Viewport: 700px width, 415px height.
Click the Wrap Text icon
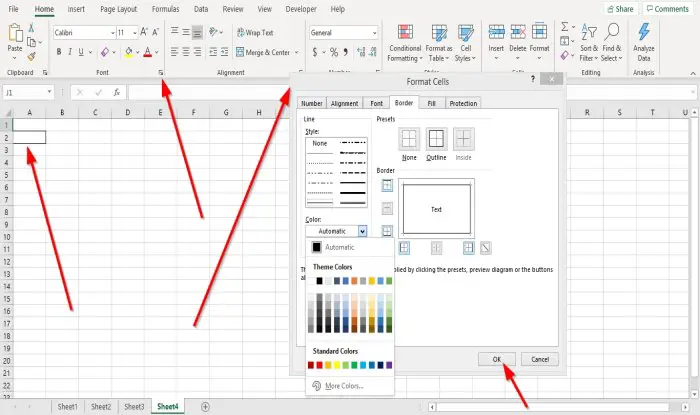pos(241,33)
